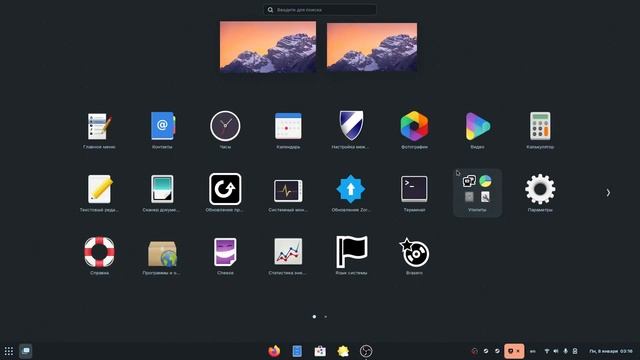Select the second page indicator dot
This screenshot has width=640, height=360.
click(325, 316)
